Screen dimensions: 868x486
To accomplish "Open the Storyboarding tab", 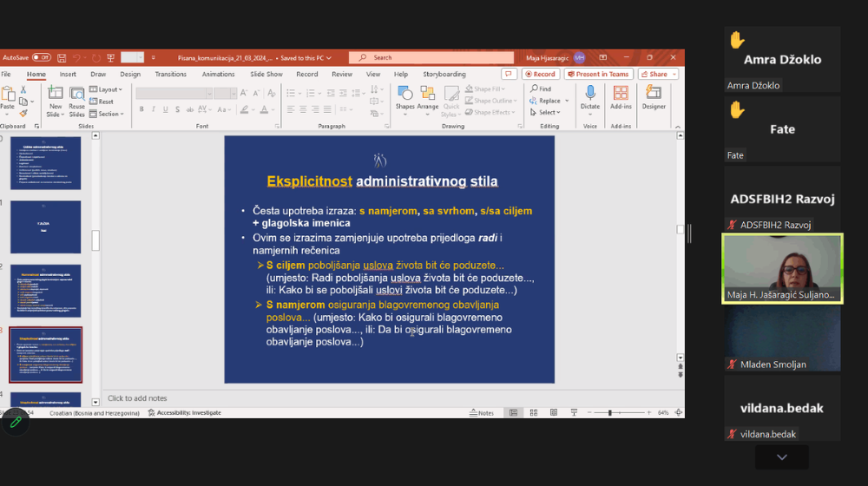I will (x=444, y=74).
